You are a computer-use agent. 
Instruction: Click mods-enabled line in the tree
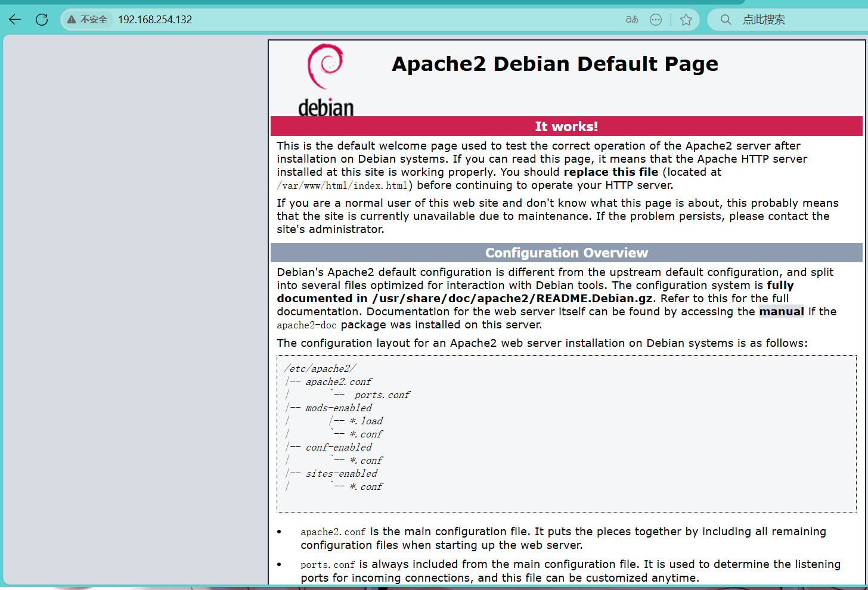click(339, 408)
